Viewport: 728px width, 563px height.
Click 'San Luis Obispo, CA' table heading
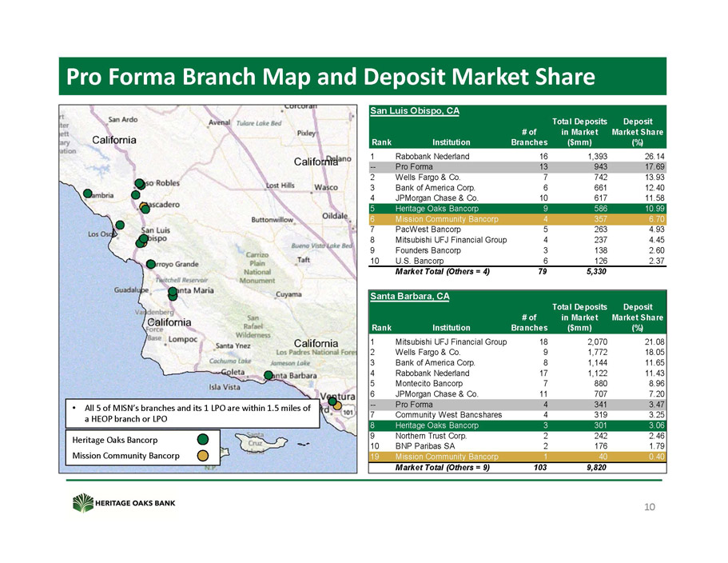click(x=415, y=110)
